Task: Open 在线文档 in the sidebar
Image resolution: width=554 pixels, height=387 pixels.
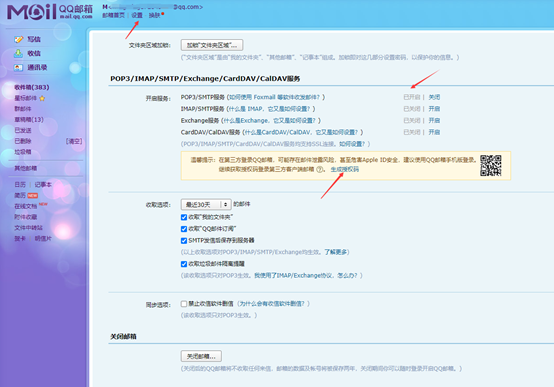Action: (25, 206)
